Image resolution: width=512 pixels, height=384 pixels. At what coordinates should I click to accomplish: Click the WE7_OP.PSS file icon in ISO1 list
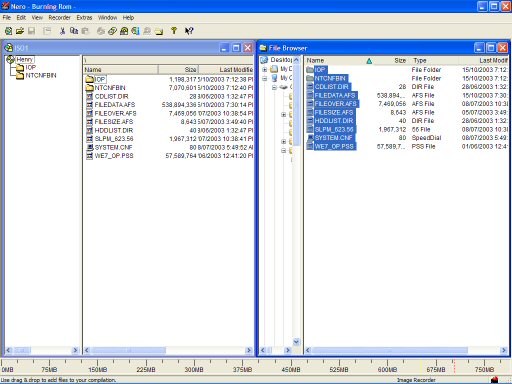[89, 156]
